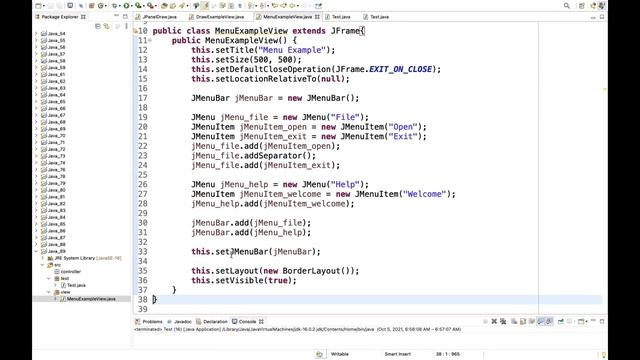Click the light bulb icon in status bar

[604, 354]
